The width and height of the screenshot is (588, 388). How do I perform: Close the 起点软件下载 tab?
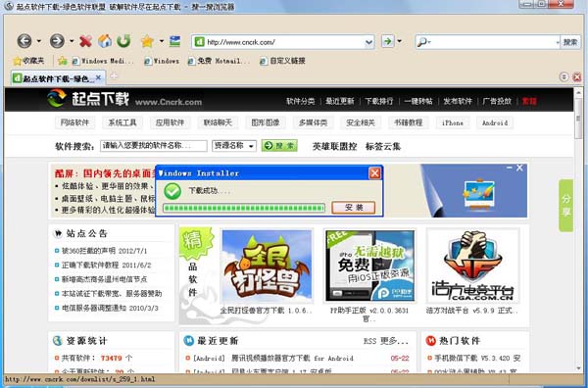tap(98, 77)
